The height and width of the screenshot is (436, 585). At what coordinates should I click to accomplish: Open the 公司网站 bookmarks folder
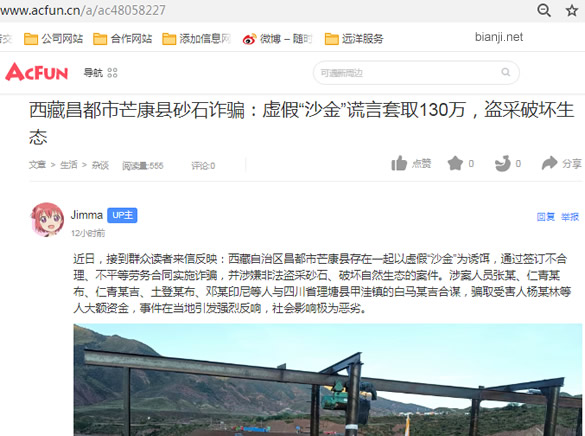coord(53,38)
